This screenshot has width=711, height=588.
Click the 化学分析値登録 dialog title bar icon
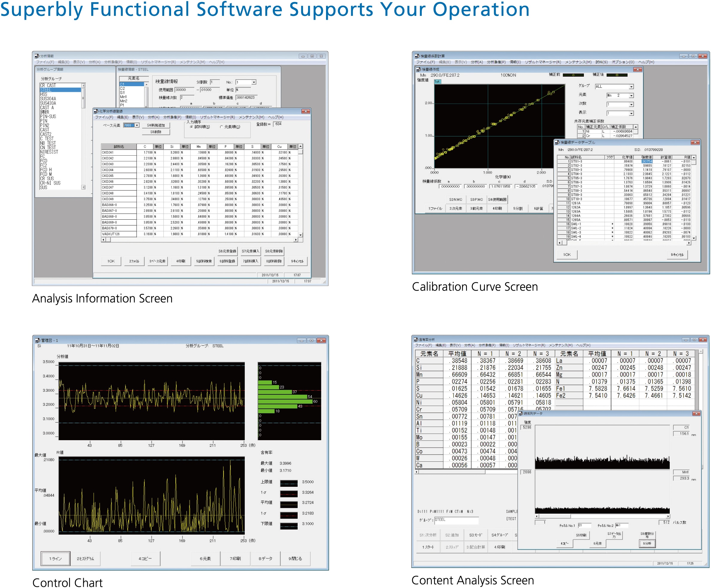(96, 111)
